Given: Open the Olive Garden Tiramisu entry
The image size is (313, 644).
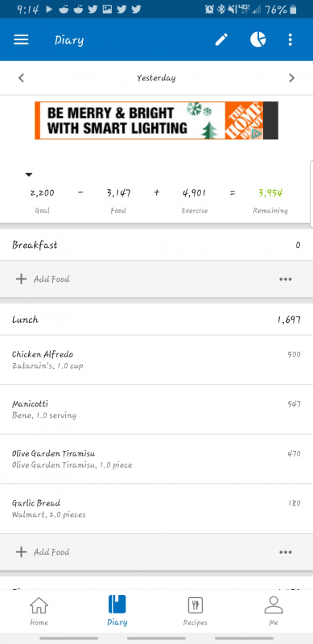Looking at the screenshot, I should point(156,459).
